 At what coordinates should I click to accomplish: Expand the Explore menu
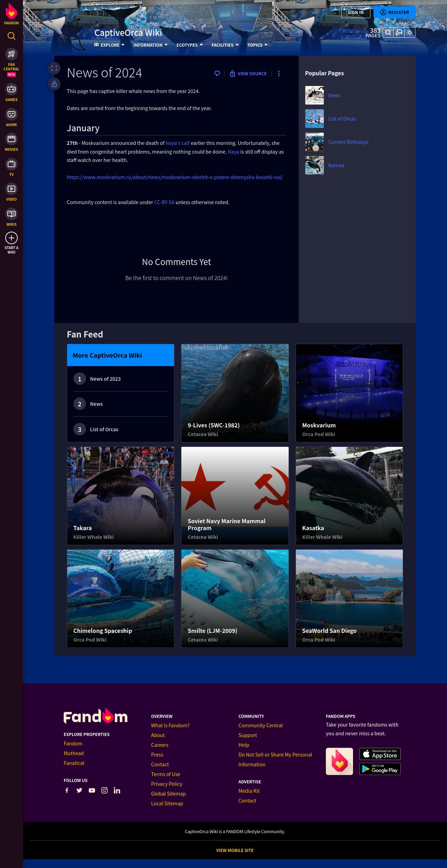pyautogui.click(x=109, y=45)
